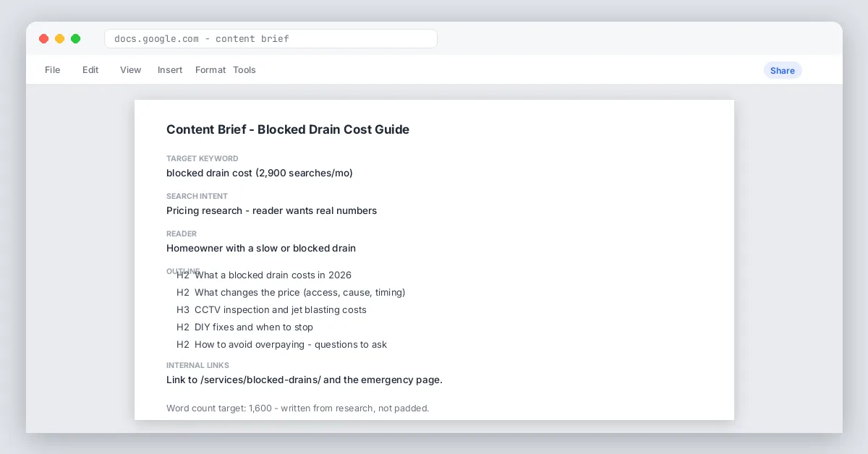Click outline line about costs in 2026

tap(264, 275)
